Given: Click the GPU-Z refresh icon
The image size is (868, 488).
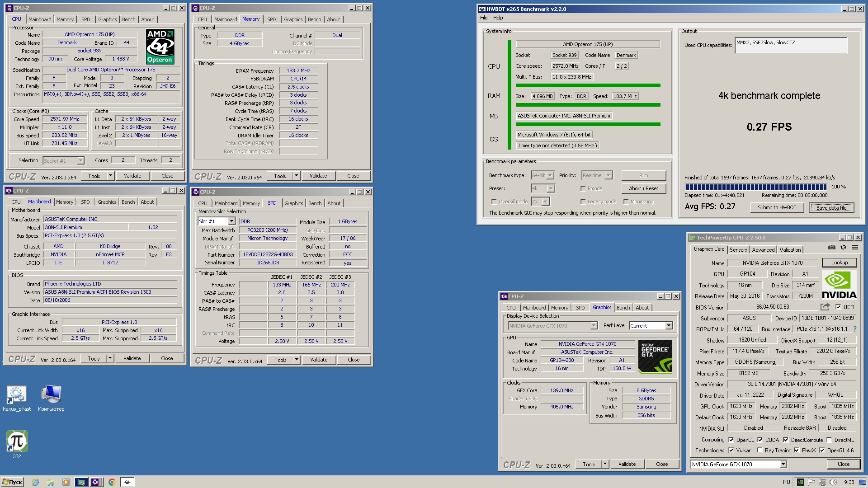Looking at the screenshot, I should [843, 248].
